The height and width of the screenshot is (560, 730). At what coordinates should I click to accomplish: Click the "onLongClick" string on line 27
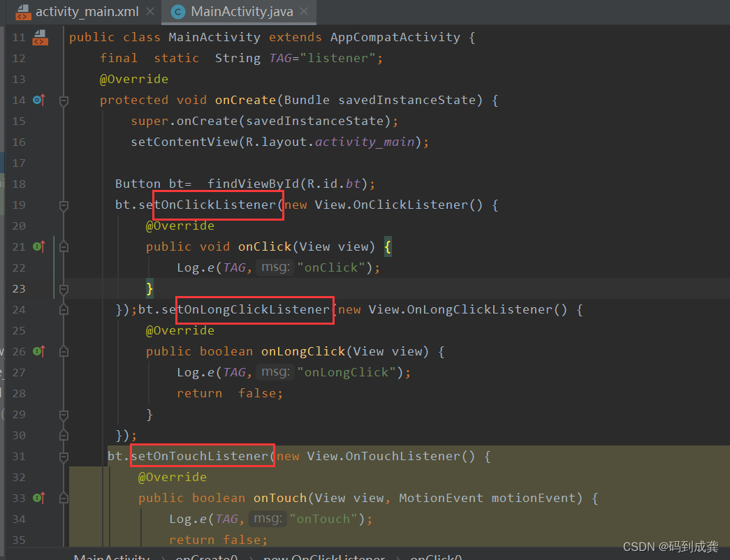[x=346, y=372]
